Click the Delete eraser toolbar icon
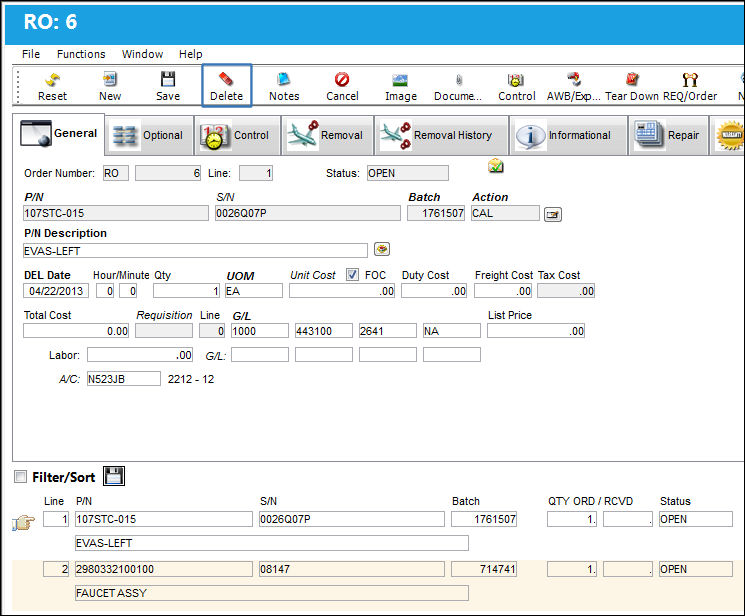The image size is (745, 616). click(x=227, y=86)
